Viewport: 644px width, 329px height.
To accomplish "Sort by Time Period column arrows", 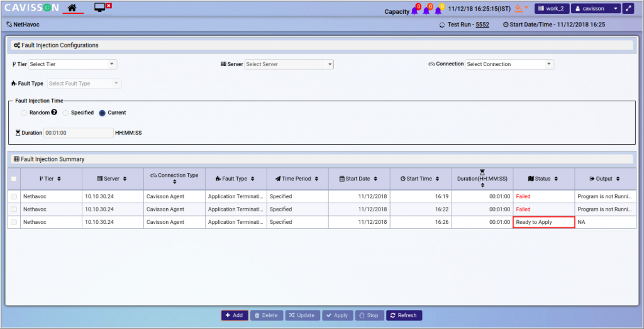I will [x=316, y=179].
